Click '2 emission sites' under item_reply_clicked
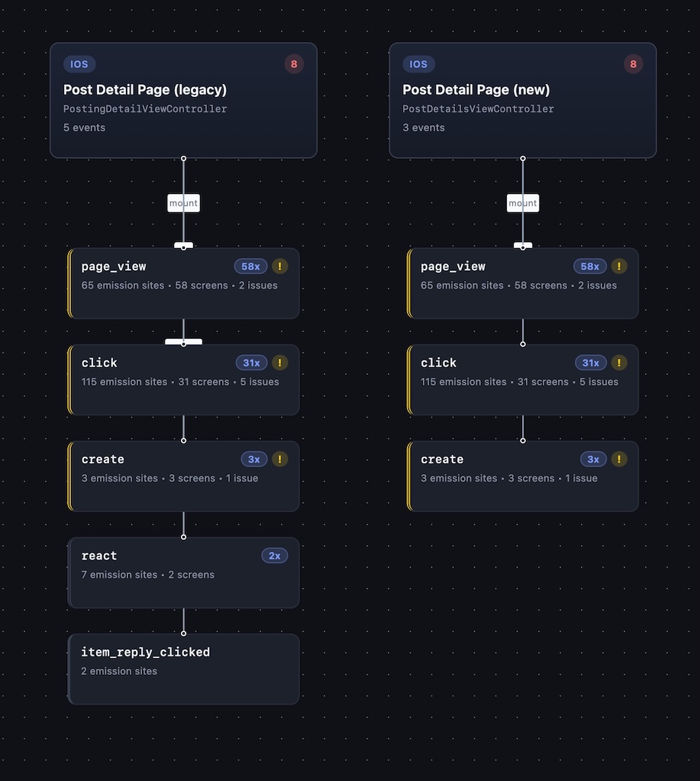700x781 pixels. [x=119, y=671]
